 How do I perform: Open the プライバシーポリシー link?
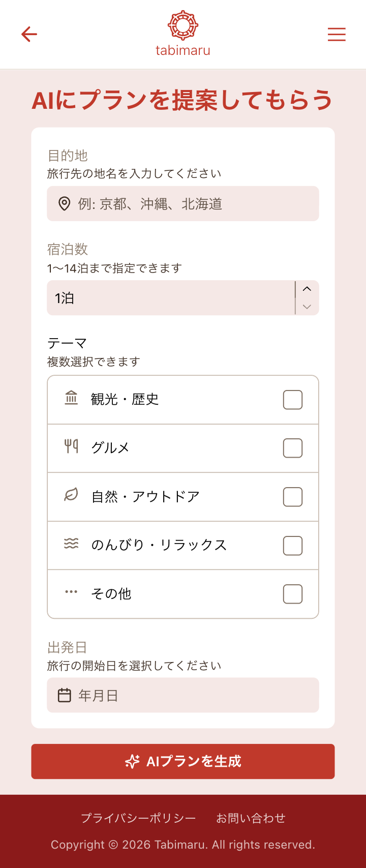[x=138, y=818]
